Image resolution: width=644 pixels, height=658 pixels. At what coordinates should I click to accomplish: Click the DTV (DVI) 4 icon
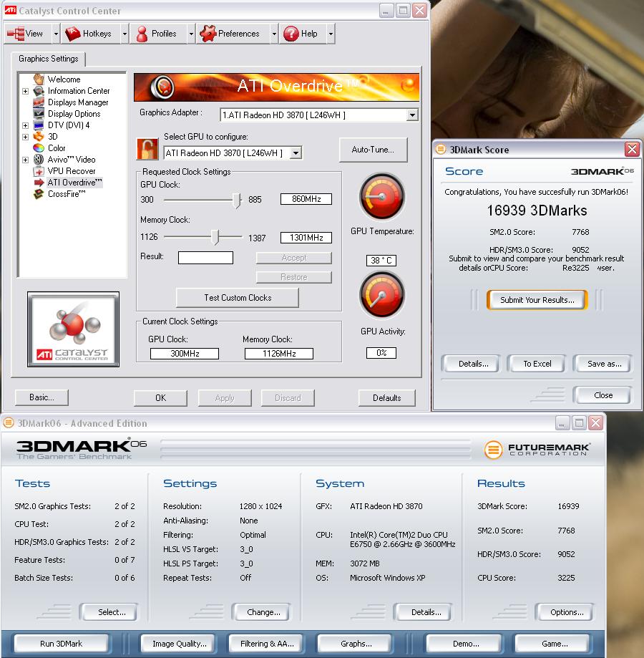[39, 125]
